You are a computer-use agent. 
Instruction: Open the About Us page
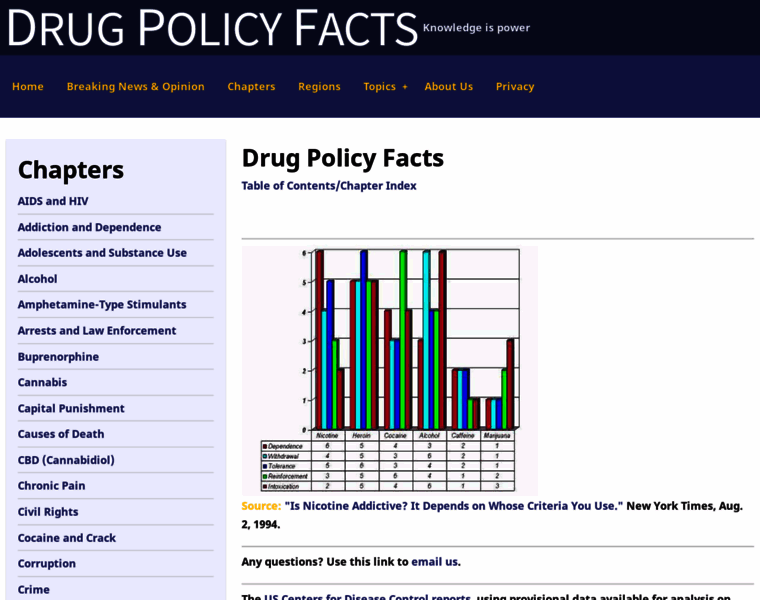449,86
